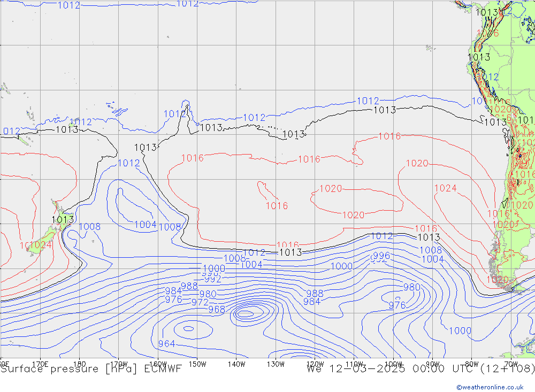Click the 180 longitude label
Viewport: 535px width, 392px height.
[80, 364]
